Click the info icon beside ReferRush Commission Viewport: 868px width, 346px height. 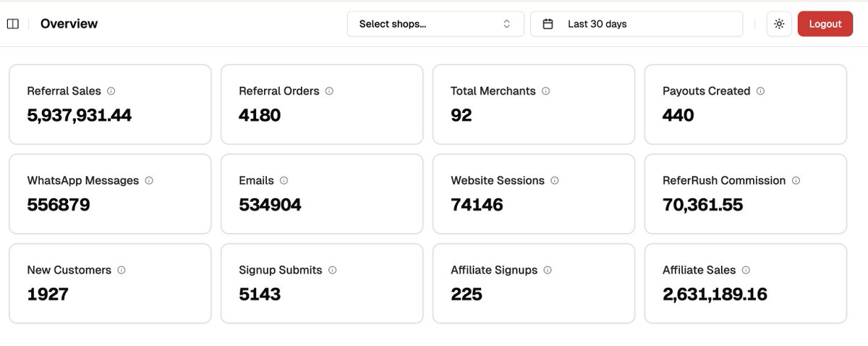click(x=796, y=181)
